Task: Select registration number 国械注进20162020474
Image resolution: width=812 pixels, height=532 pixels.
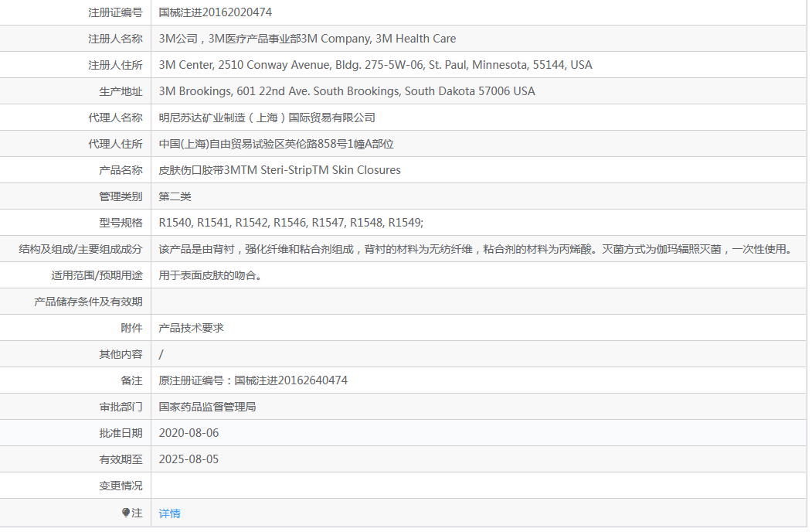Action: coord(215,12)
